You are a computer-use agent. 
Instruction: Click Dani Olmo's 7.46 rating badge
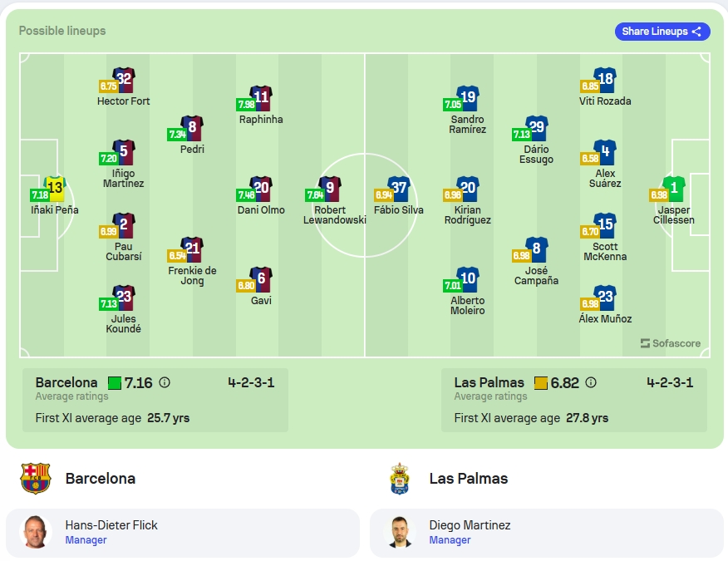[246, 194]
